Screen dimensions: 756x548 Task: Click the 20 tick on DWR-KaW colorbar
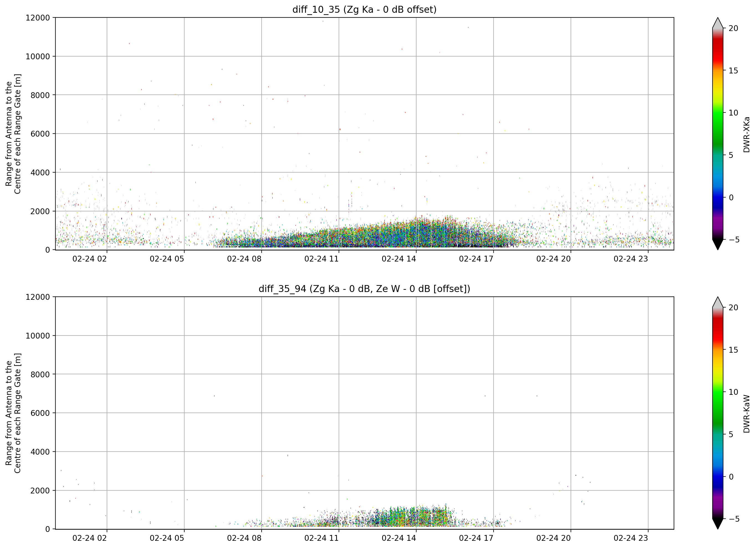click(733, 308)
